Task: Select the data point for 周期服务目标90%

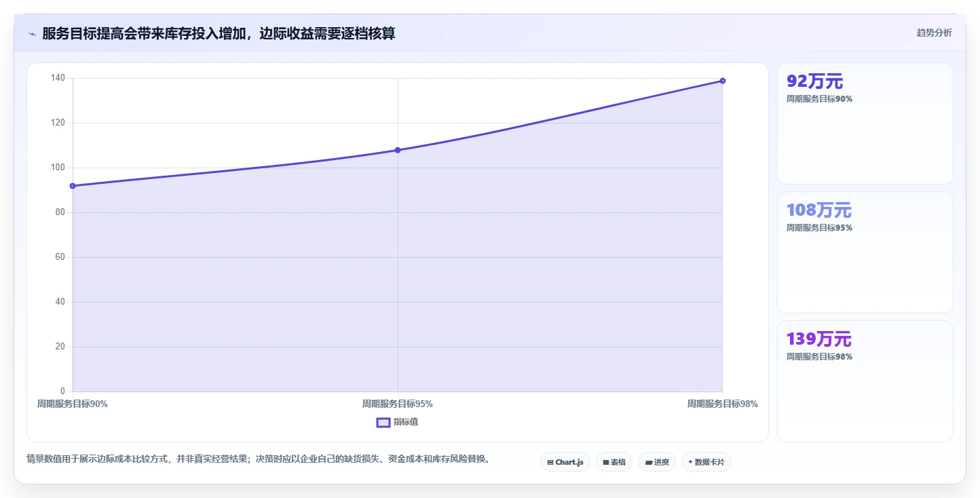Action: (73, 186)
